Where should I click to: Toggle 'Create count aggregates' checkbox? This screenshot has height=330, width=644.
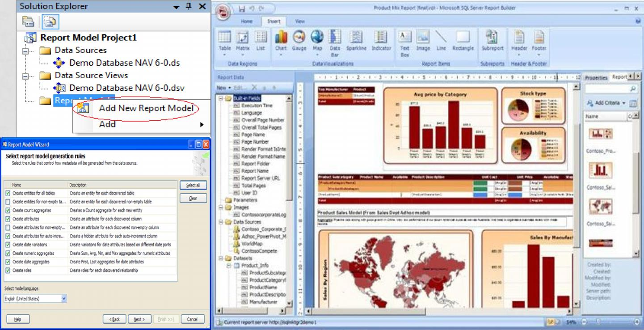pyautogui.click(x=8, y=210)
